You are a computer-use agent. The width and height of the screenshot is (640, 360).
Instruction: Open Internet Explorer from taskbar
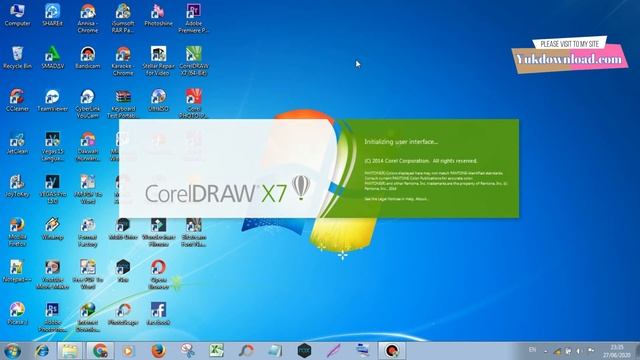coord(42,351)
